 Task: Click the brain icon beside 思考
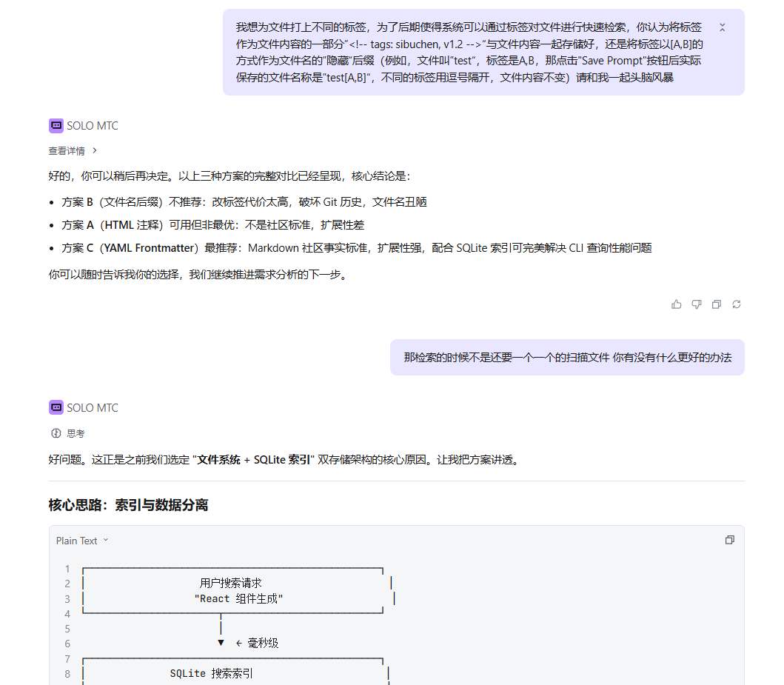point(56,433)
